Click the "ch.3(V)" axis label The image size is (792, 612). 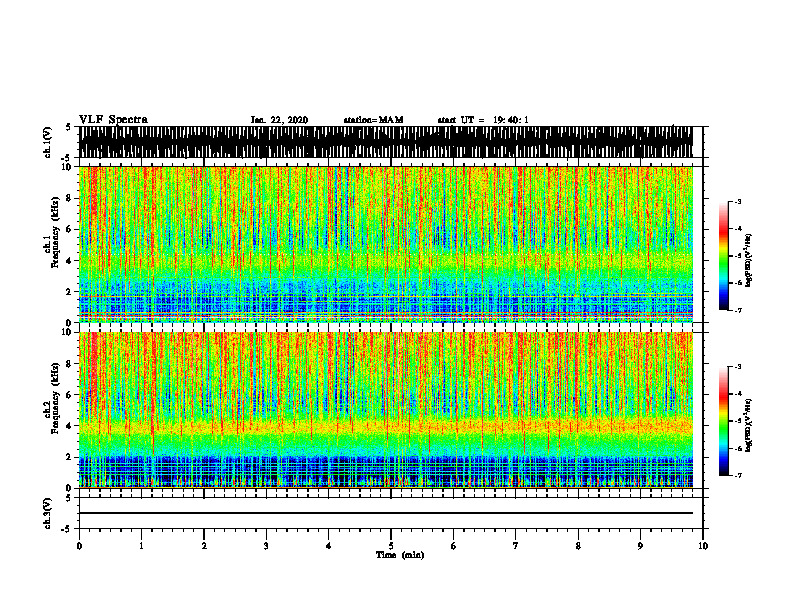(48, 513)
